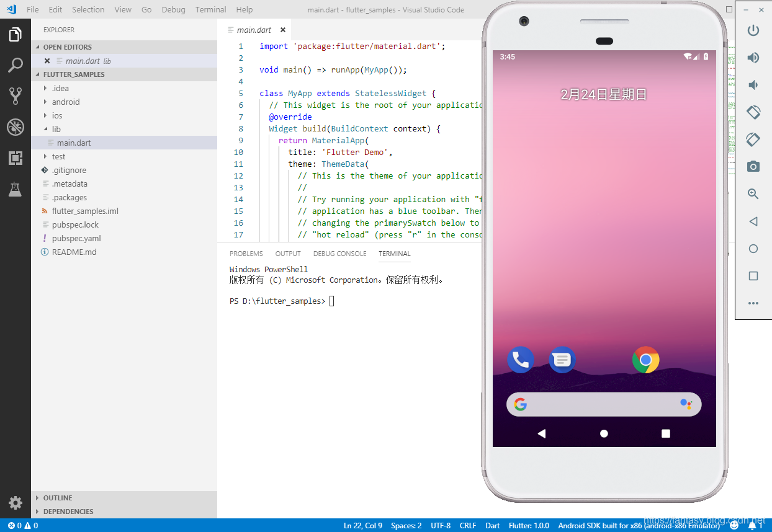Tap Android navigation back button on phone screen
The image size is (772, 532).
coord(541,433)
